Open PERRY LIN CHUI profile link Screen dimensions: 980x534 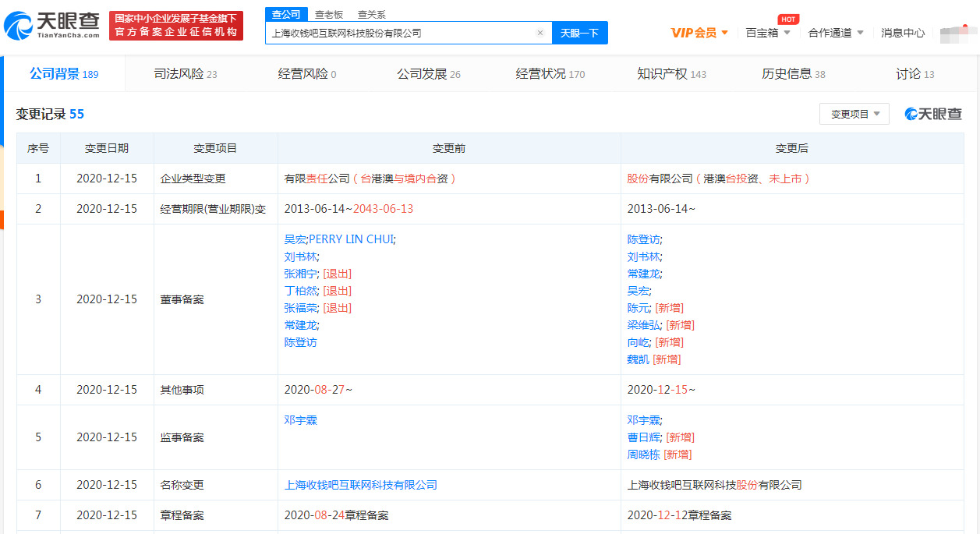click(351, 239)
